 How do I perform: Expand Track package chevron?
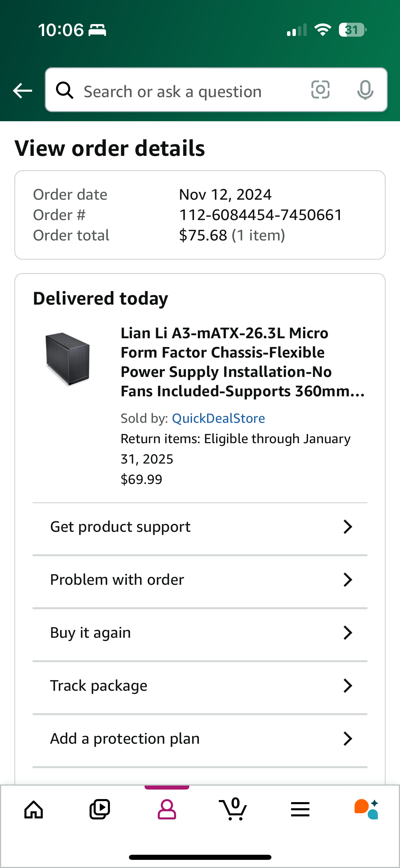tap(348, 686)
